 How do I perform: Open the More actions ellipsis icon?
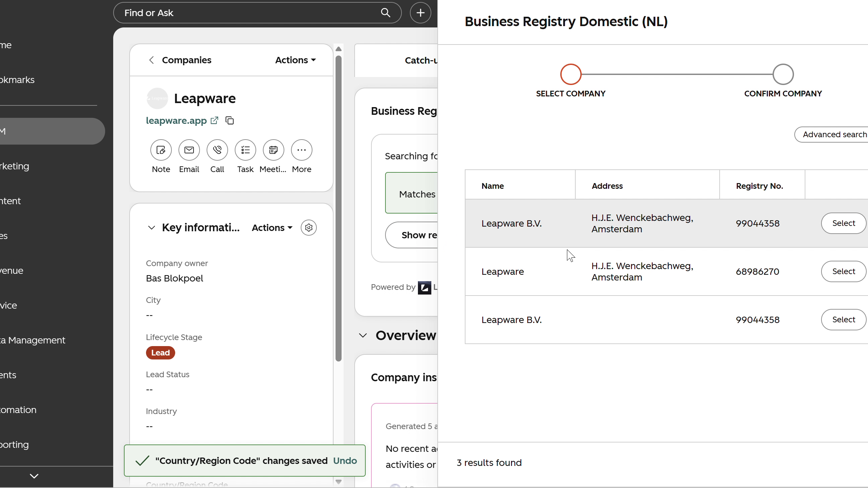[x=302, y=150]
